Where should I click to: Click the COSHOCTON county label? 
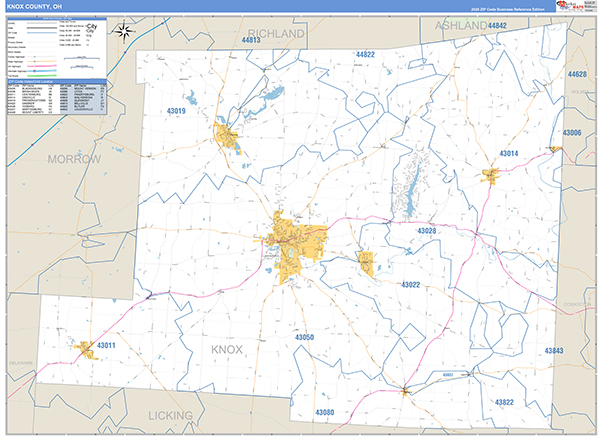coord(577,304)
